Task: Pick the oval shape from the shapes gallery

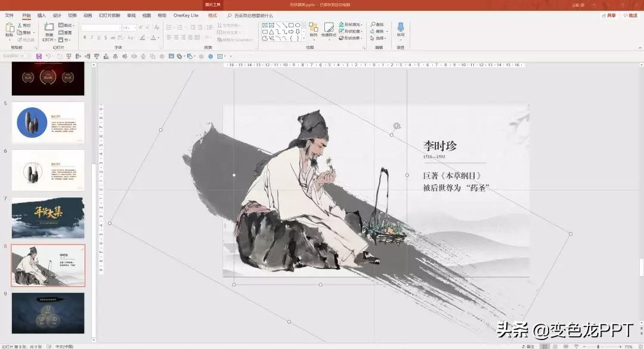Action: point(298,24)
